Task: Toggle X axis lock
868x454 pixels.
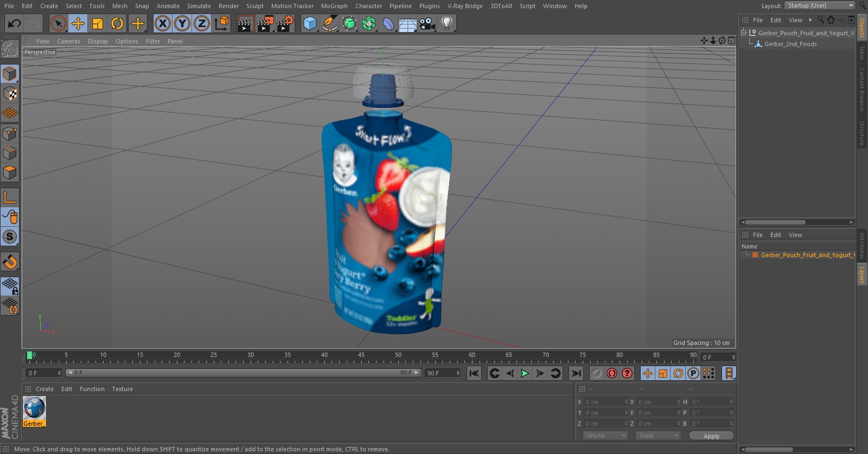Action: tap(162, 23)
